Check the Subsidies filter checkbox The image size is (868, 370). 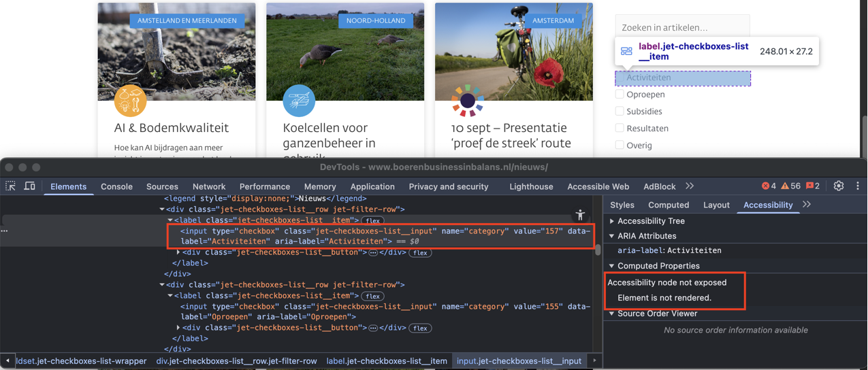tap(620, 112)
